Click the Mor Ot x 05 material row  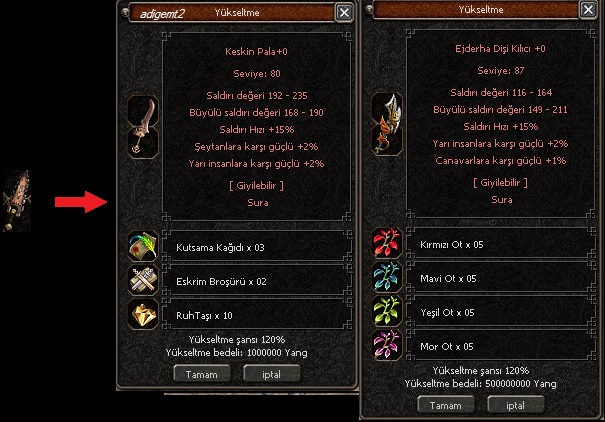click(501, 346)
